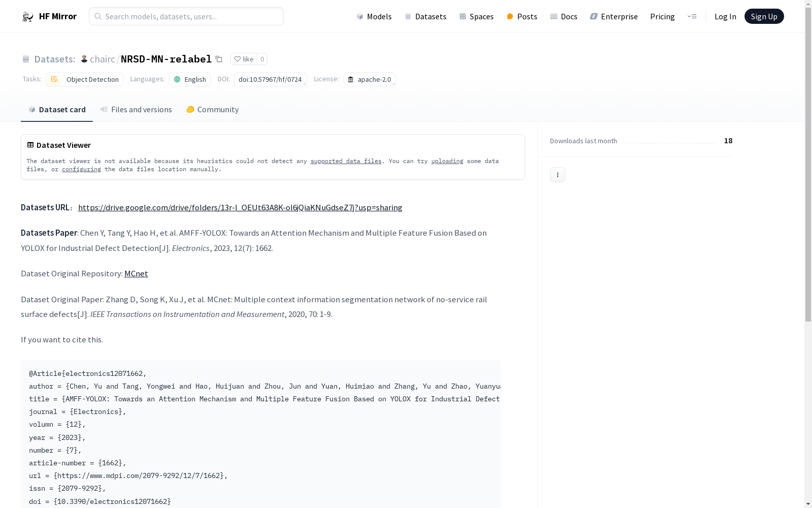Click the 'Datasets Paper' bold label
This screenshot has height=508, width=812.
[x=49, y=233]
